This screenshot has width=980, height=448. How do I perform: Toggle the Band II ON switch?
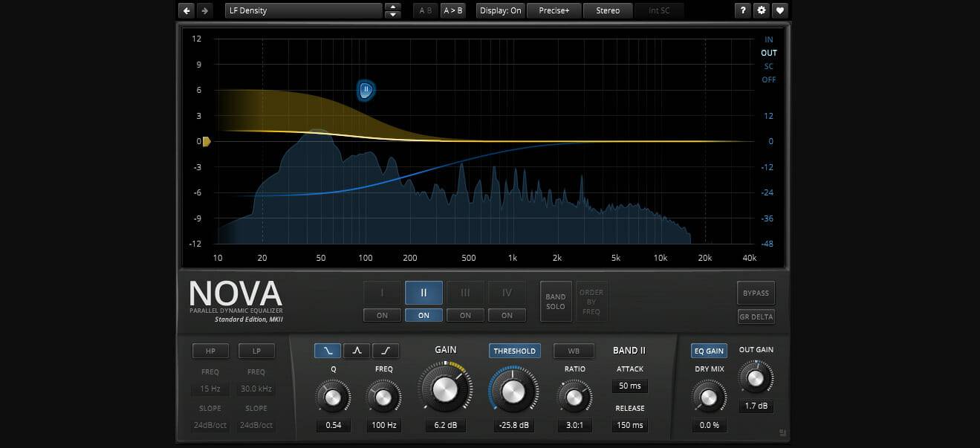pyautogui.click(x=424, y=315)
